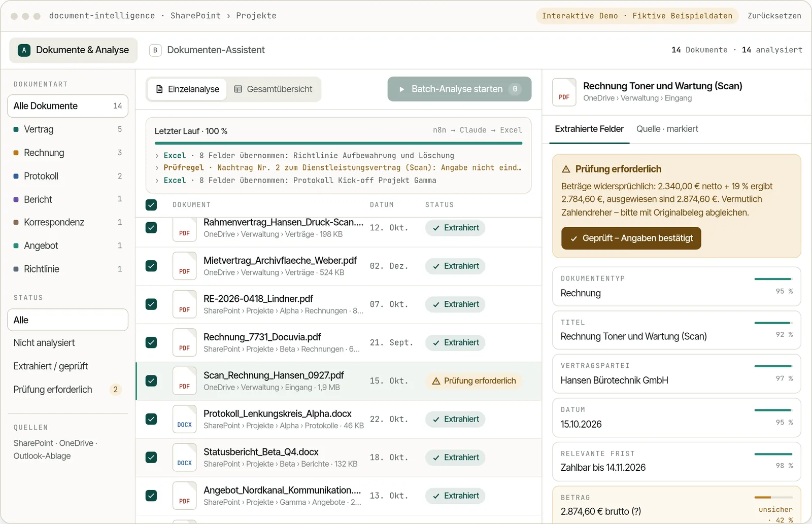Click the checkmark icon in Geprüft button
This screenshot has width=812, height=524.
574,238
